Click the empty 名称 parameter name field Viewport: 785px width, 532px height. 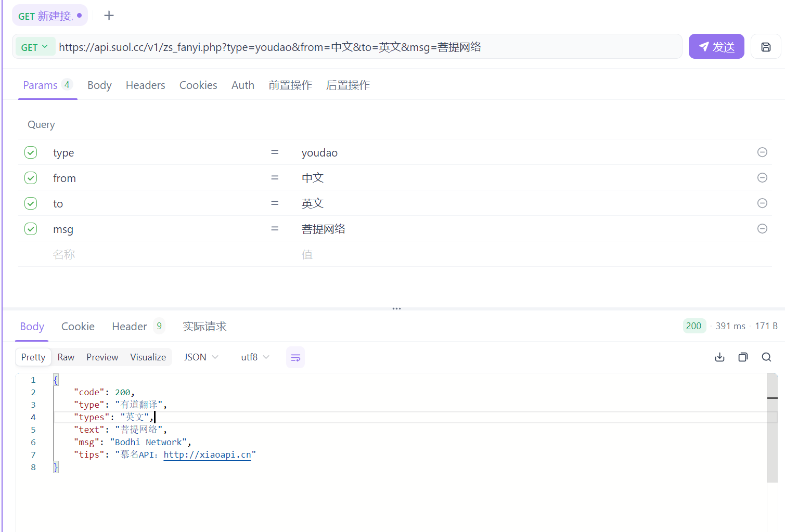coord(64,254)
